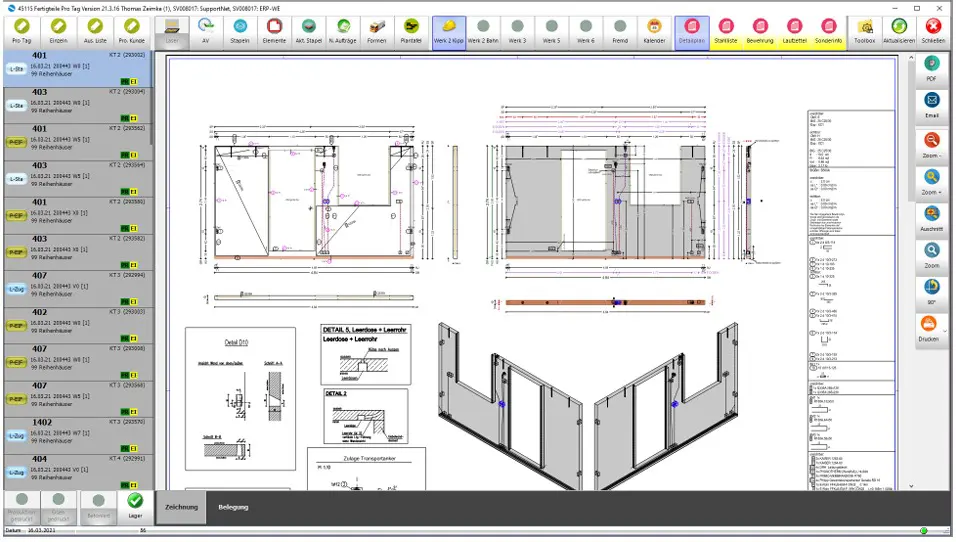The height and width of the screenshot is (542, 956).
Task: Open the Laufzettel document
Action: point(794,32)
